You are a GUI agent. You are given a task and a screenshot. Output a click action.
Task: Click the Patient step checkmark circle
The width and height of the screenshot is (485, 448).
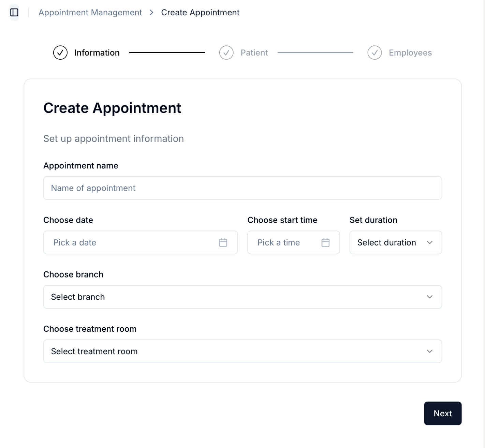coord(226,53)
